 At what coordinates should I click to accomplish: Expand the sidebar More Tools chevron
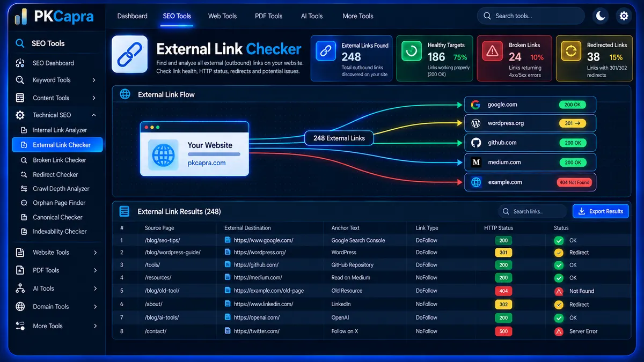pyautogui.click(x=96, y=326)
